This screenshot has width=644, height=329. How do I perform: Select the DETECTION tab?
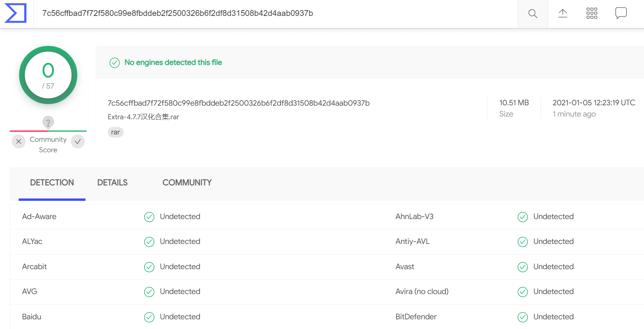(x=52, y=183)
